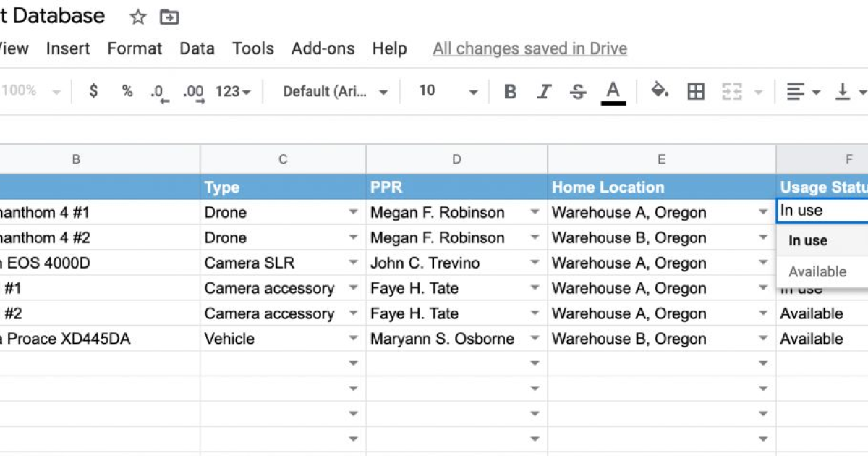This screenshot has width=868, height=456.
Task: Format selection as currency
Action: [x=93, y=91]
